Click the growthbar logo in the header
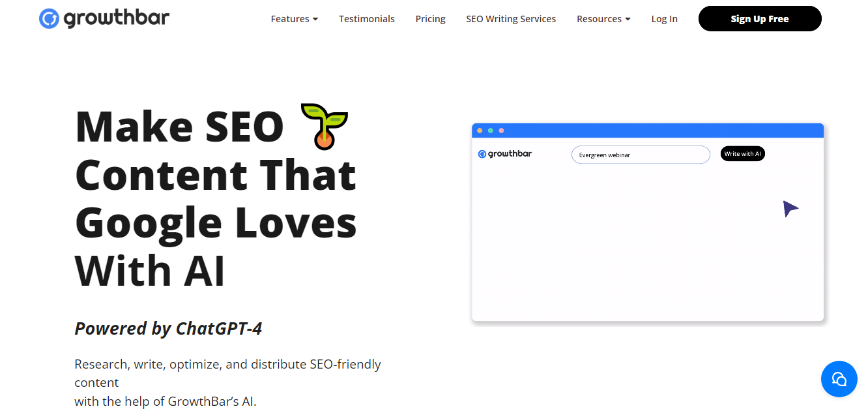Viewport: 868px width, 411px height. (104, 18)
